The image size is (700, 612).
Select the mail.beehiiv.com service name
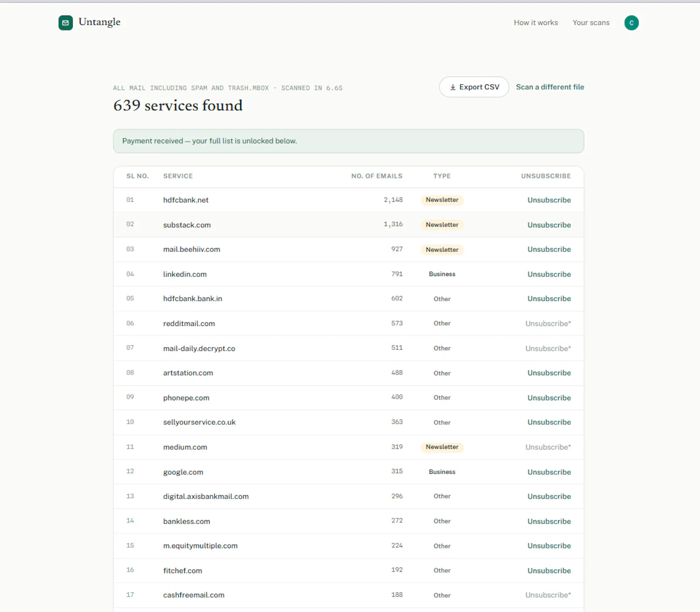192,249
